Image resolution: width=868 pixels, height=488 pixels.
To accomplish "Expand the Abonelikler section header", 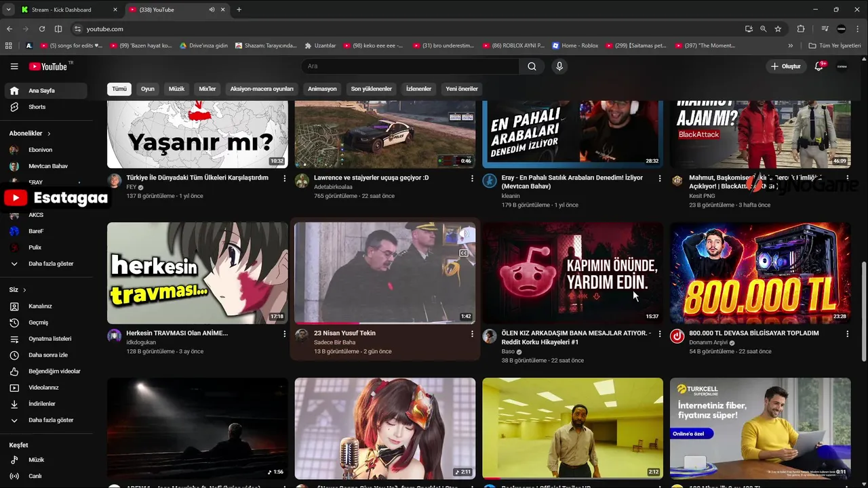I will click(30, 134).
